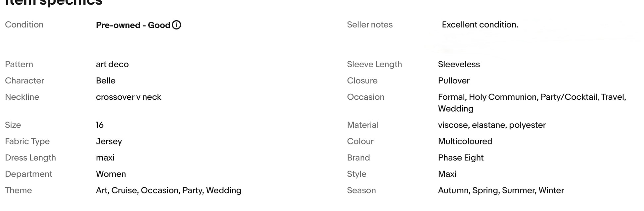This screenshot has height=211, width=644.
Task: Click the 'Multicoloured' colour value
Action: point(465,141)
